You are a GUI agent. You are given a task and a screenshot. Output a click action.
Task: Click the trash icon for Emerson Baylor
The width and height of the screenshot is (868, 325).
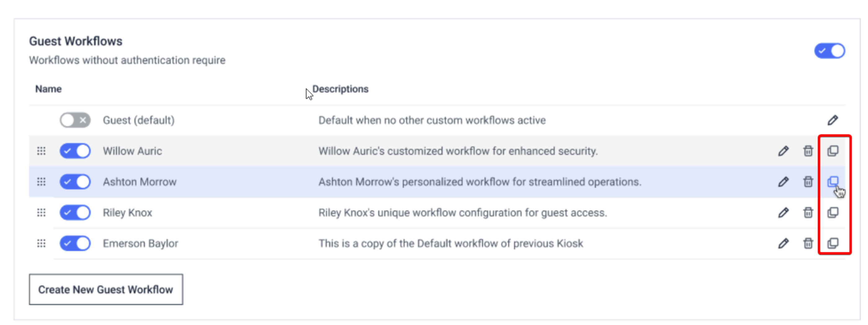[x=808, y=243]
